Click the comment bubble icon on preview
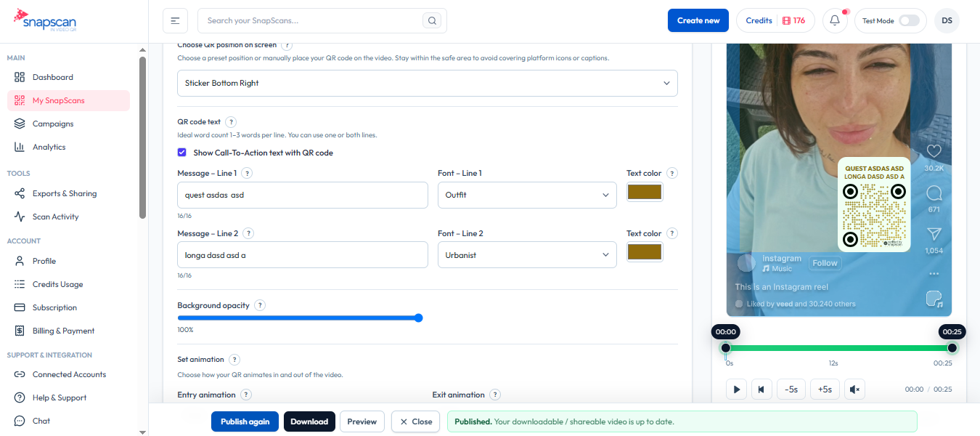980x436 pixels. coord(934,193)
